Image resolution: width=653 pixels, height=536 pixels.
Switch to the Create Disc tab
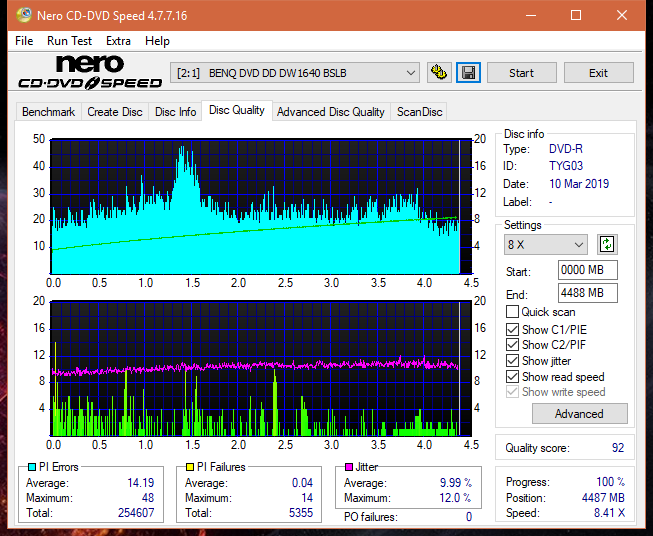coord(115,112)
